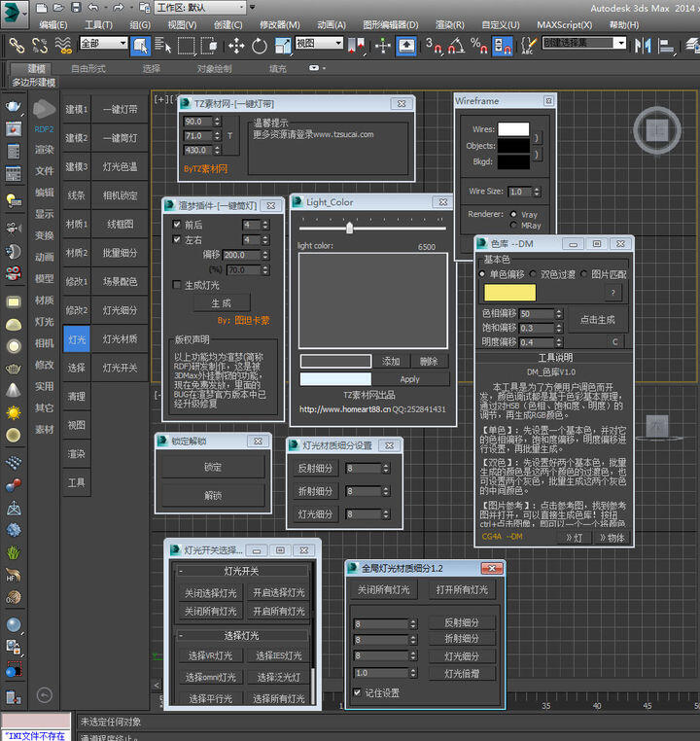This screenshot has height=741, width=700.
Task: Open the 全部 selection filter dropdown
Action: (103, 44)
